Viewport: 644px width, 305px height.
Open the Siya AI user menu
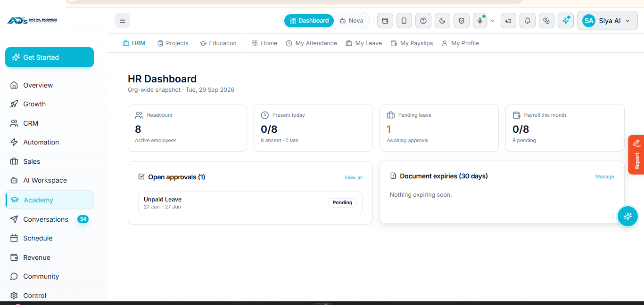click(x=607, y=21)
